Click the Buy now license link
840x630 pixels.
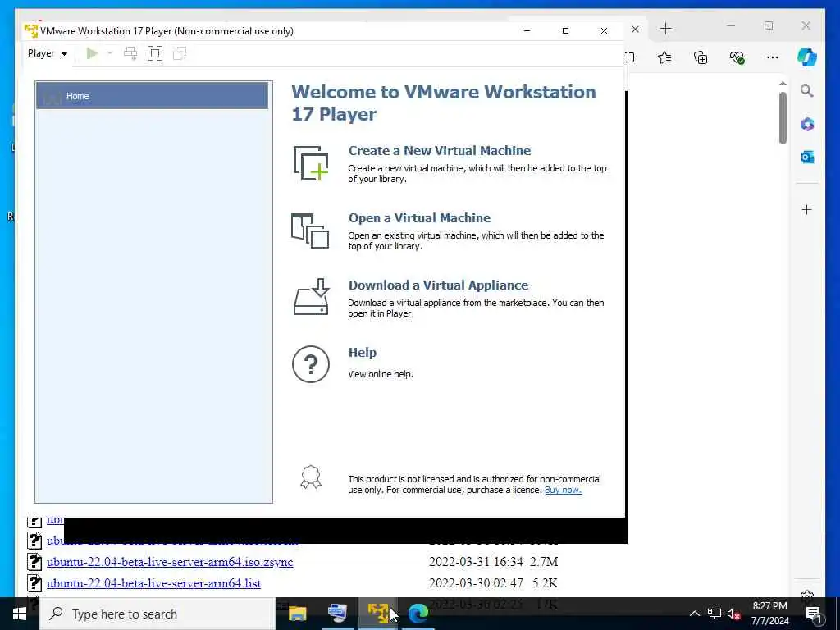click(563, 490)
